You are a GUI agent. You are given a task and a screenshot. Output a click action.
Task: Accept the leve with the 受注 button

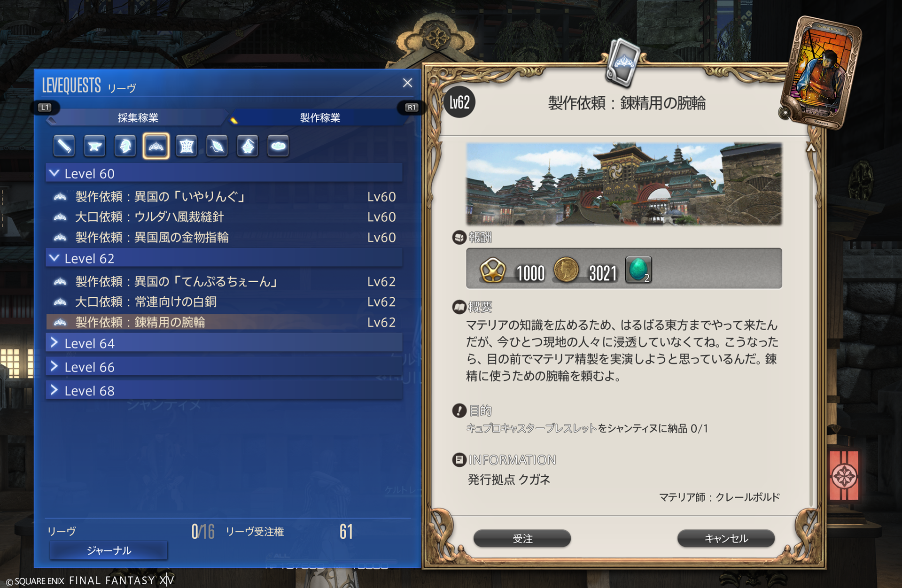pos(522,538)
